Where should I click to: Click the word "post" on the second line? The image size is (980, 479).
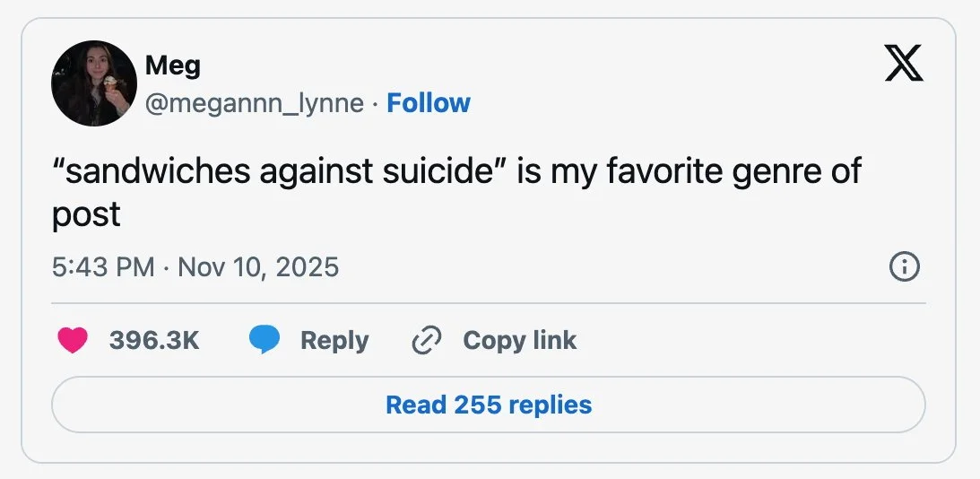click(87, 214)
